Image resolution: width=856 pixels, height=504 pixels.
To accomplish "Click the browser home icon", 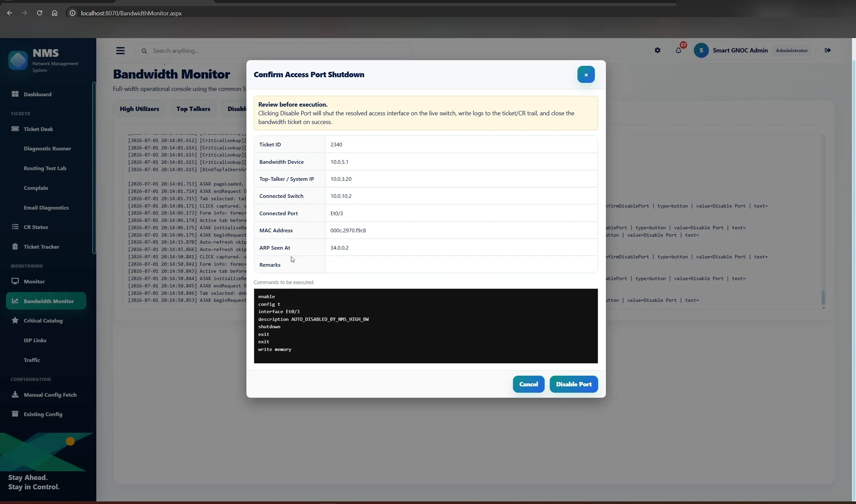I will pyautogui.click(x=55, y=13).
